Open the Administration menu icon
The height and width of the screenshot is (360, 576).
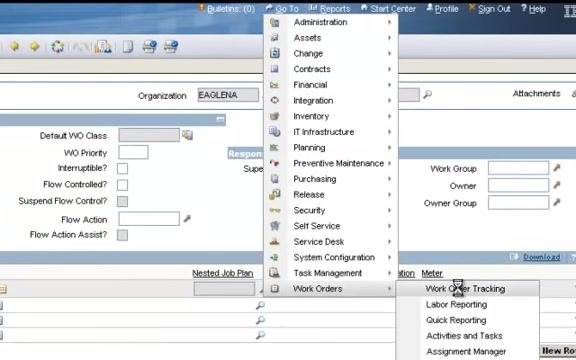(274, 22)
